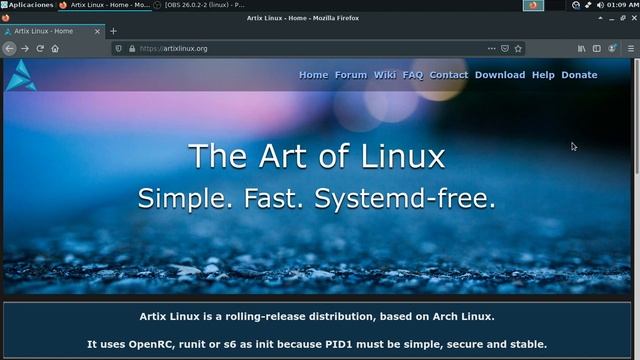640x360 pixels.
Task: Open the FAQ navigation link
Action: (x=413, y=75)
